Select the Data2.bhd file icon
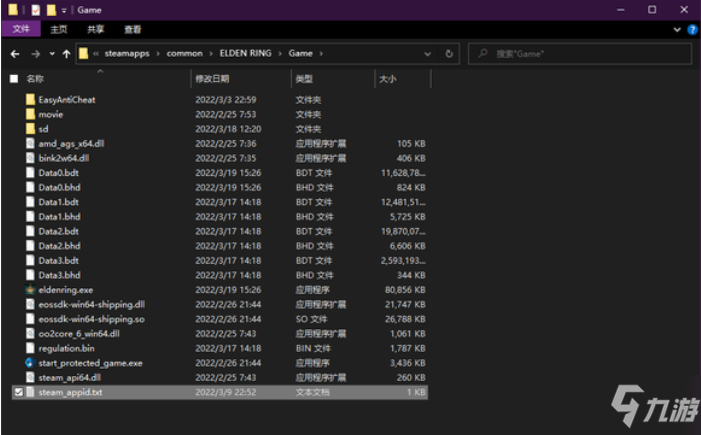The image size is (701, 435). tap(30, 246)
